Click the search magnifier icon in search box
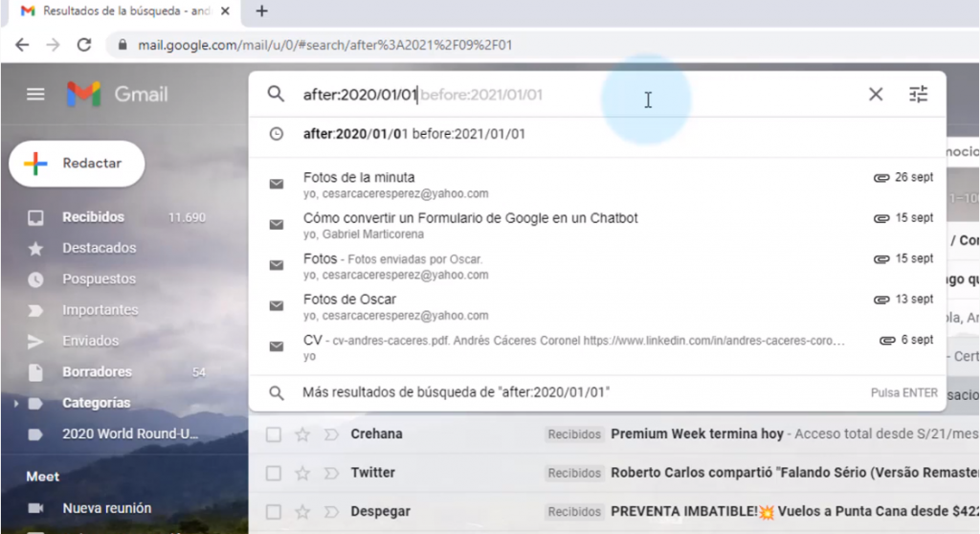 [x=276, y=94]
